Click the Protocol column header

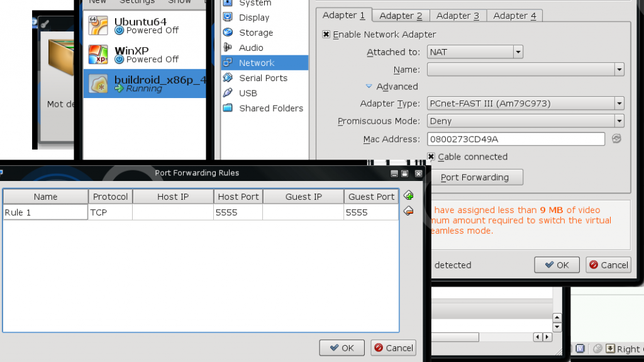(x=110, y=197)
